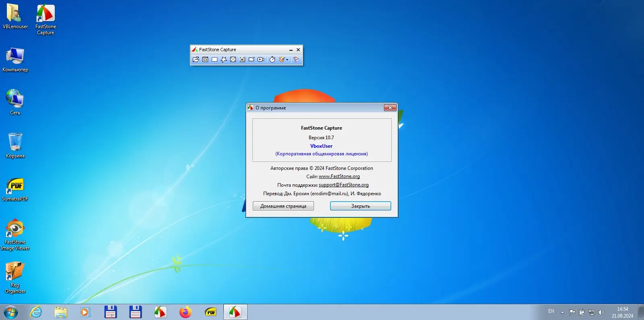Close the О программе dialog
Viewport: 644px width, 320px height.
390,107
